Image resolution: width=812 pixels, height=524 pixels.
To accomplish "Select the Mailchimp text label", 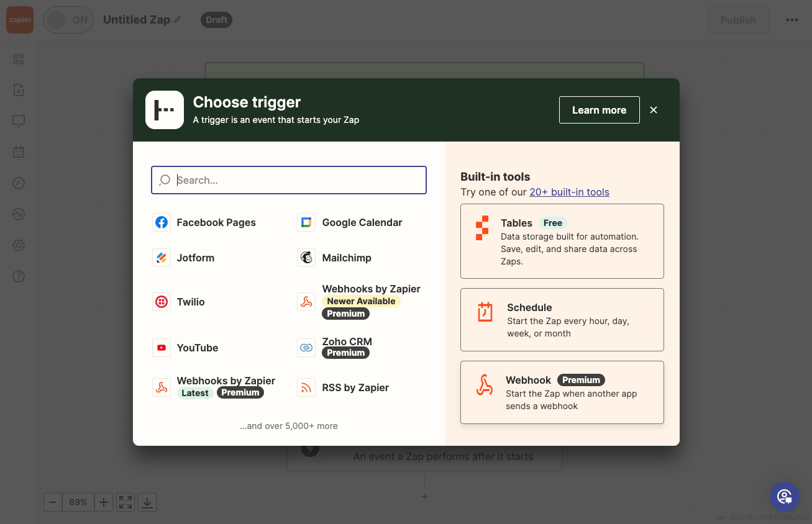I will (347, 258).
